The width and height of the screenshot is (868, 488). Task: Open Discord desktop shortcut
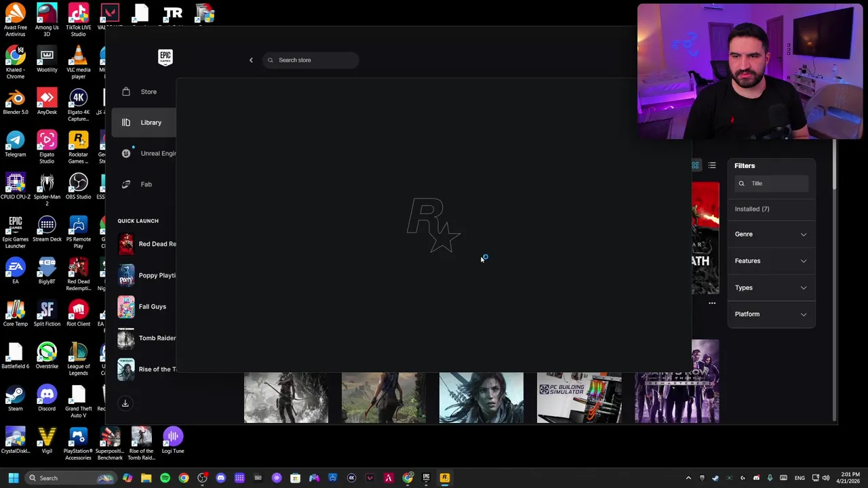(47, 399)
